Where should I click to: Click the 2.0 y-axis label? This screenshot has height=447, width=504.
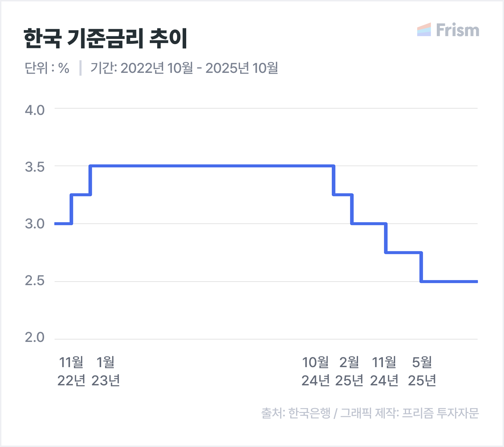tap(35, 337)
